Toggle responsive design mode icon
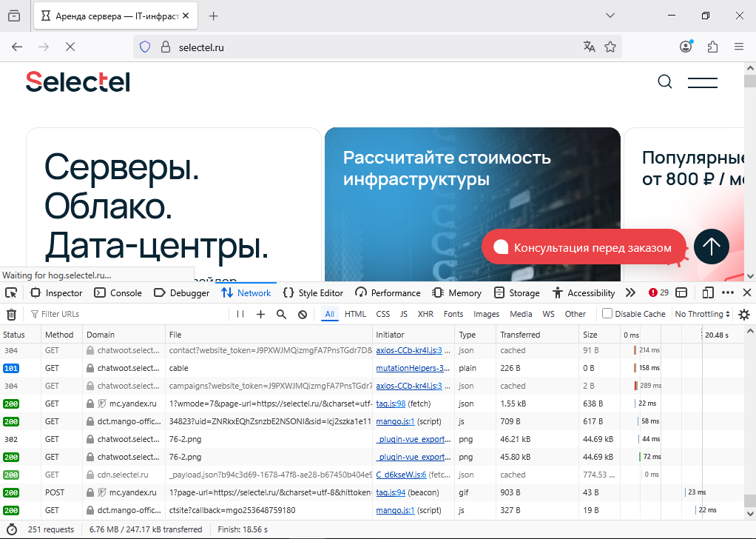 (708, 292)
